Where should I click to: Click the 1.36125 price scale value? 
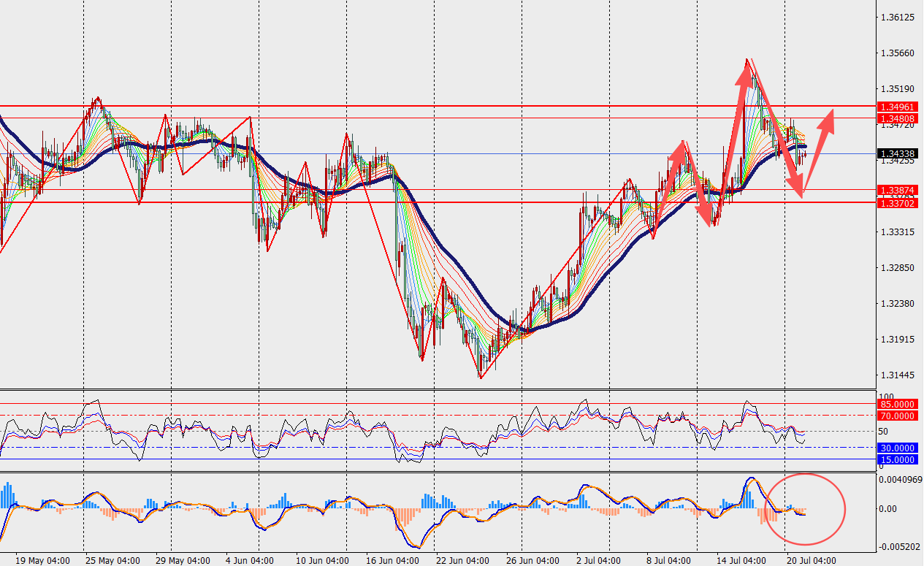click(898, 18)
